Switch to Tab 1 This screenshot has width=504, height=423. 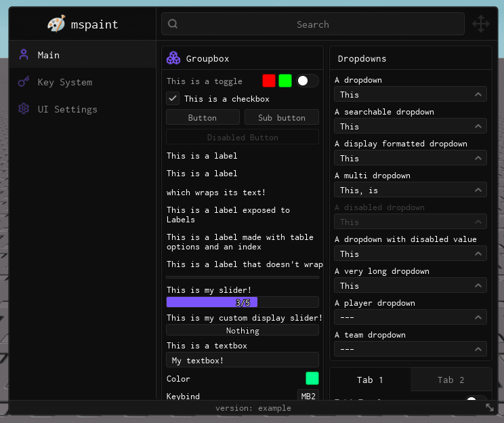pyautogui.click(x=370, y=380)
